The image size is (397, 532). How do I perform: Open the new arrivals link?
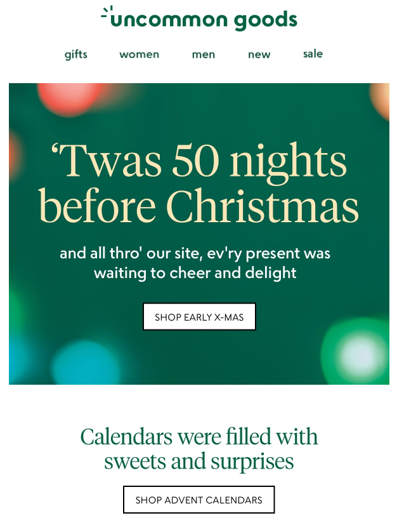(x=259, y=55)
